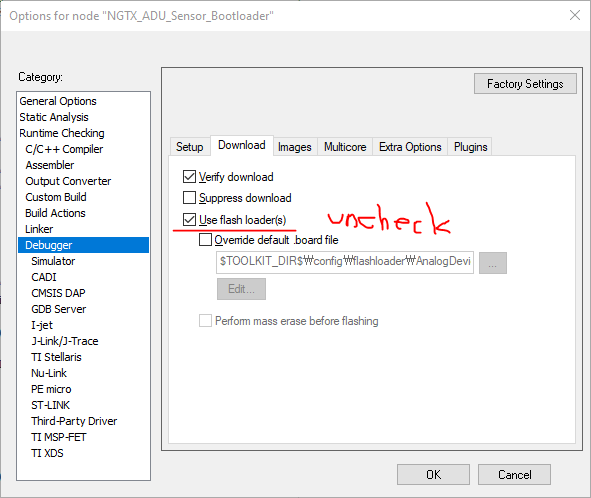Select TI Stellaris category

[x=83, y=357]
